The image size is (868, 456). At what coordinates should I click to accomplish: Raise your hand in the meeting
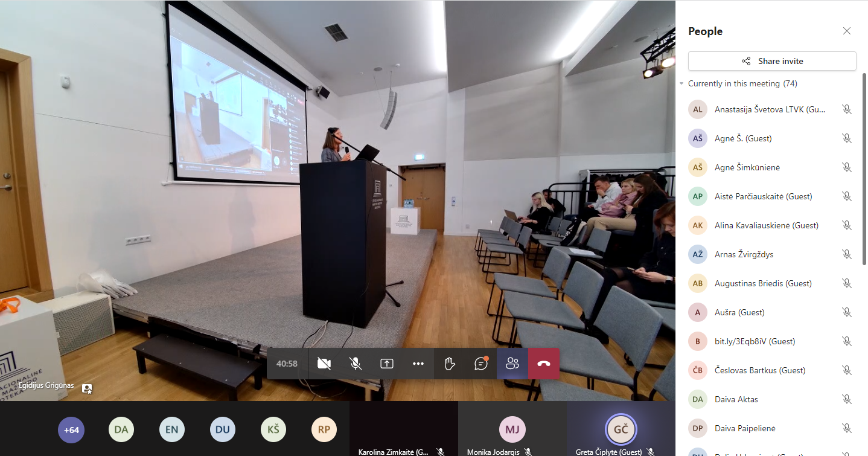coord(449,364)
